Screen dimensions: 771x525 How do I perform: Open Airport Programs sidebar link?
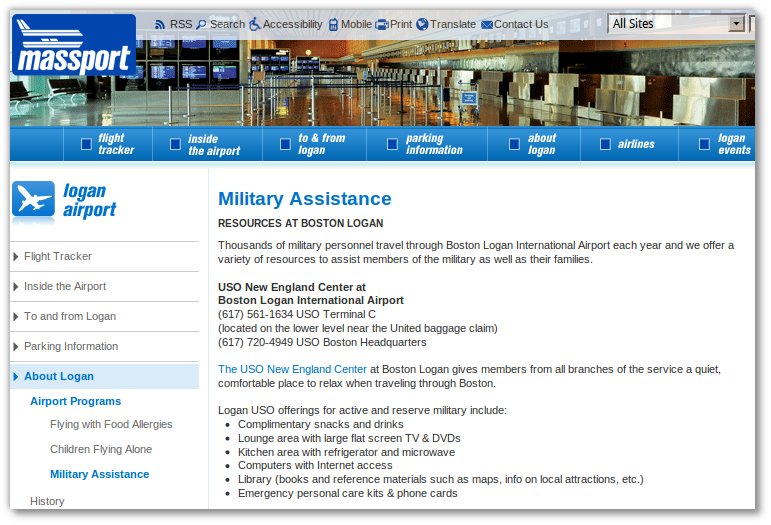click(x=75, y=402)
